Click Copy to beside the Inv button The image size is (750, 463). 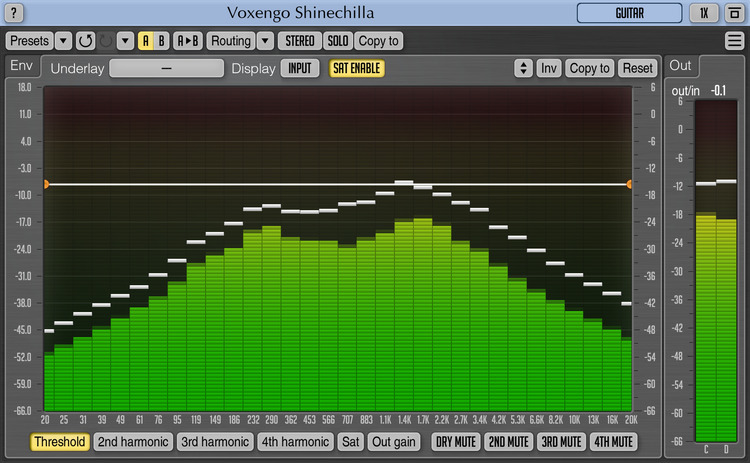[x=589, y=68]
